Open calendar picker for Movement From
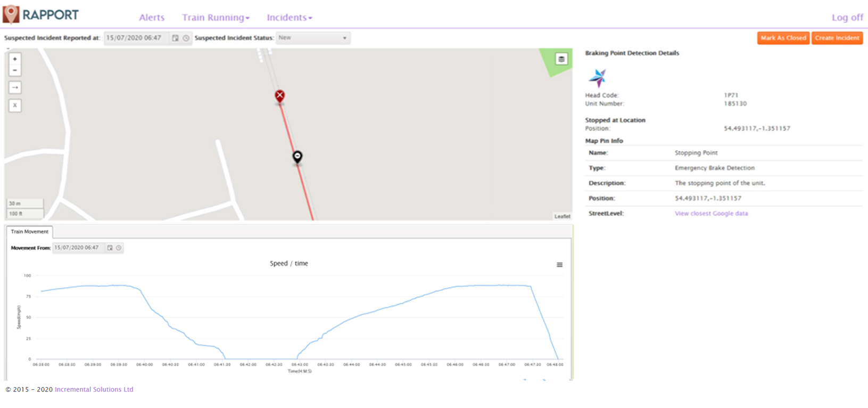868x408 pixels. [110, 248]
